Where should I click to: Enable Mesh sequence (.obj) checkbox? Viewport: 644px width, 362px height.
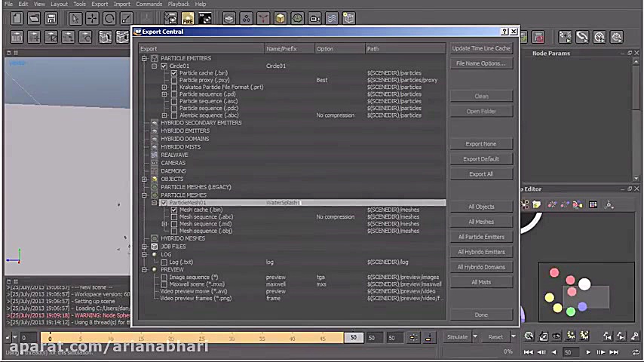click(x=174, y=231)
